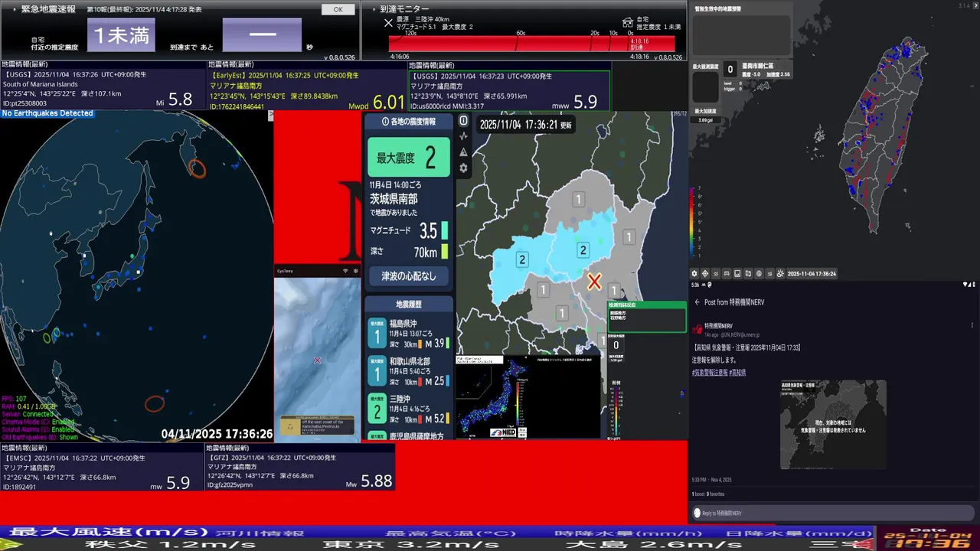Select the 和歌山県北部 M2.5 history entry
Screen dimensions: 980x551
(x=408, y=371)
